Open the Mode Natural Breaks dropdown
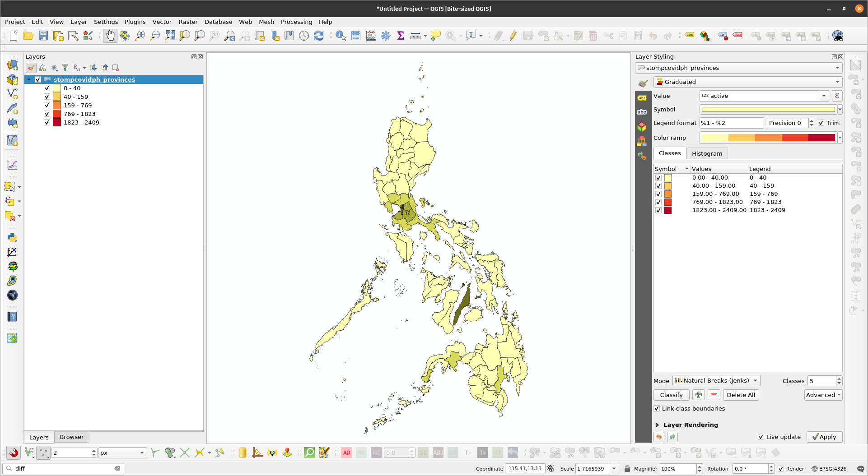This screenshot has width=868, height=476. (716, 380)
